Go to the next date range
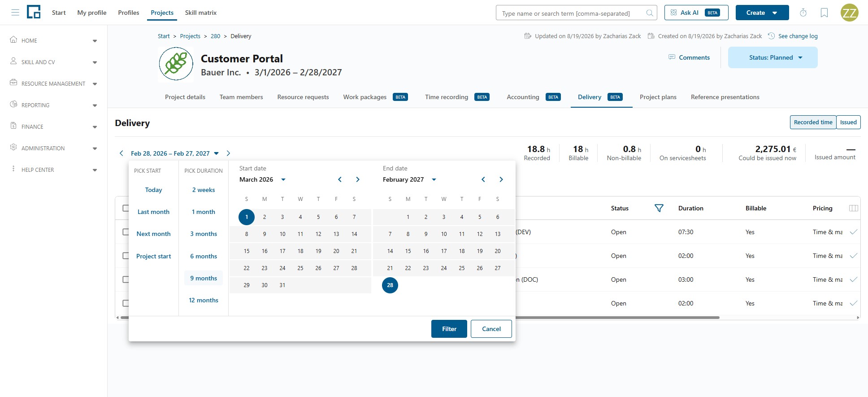 coord(228,153)
